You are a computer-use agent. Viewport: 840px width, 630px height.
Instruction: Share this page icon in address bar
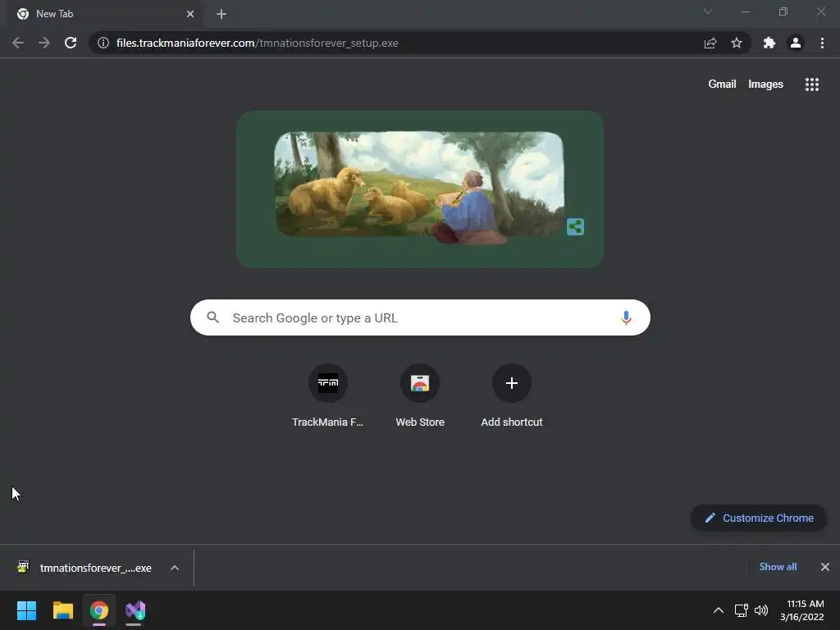point(710,43)
